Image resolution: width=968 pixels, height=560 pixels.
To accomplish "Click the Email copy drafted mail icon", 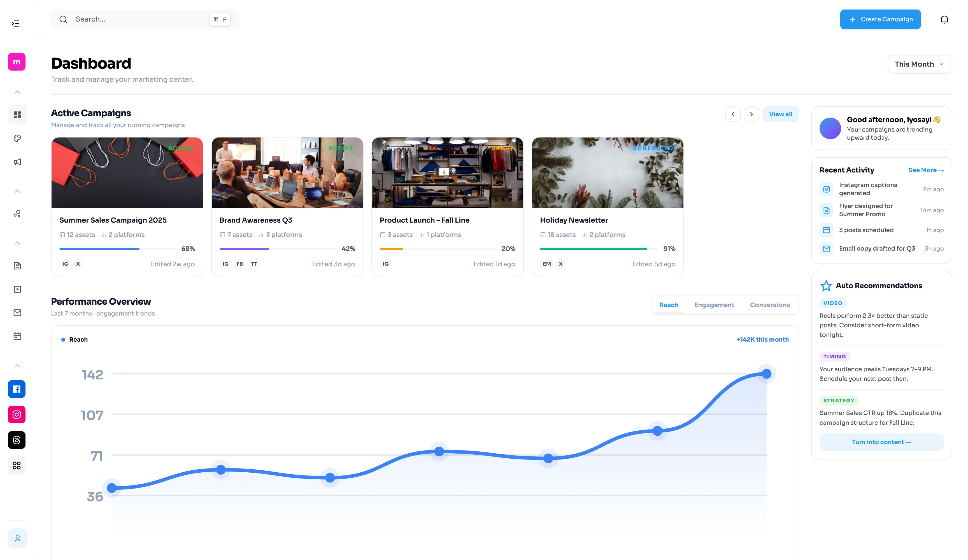I will tap(826, 249).
